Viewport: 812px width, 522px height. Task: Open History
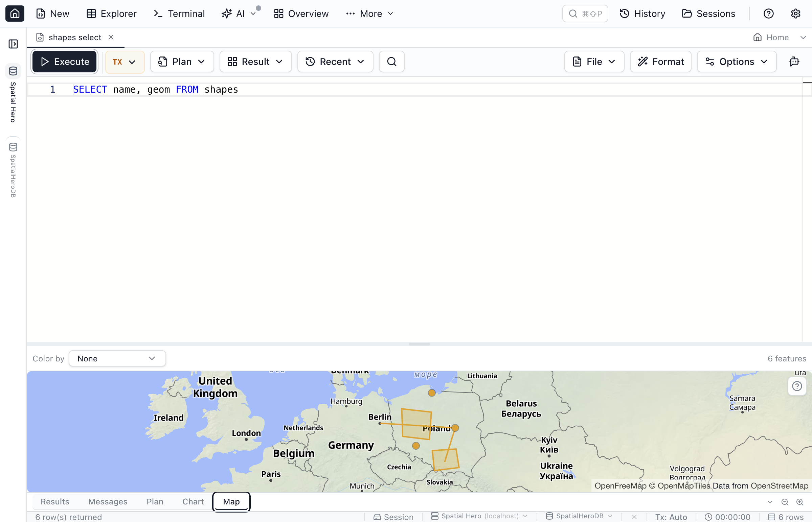click(x=642, y=14)
